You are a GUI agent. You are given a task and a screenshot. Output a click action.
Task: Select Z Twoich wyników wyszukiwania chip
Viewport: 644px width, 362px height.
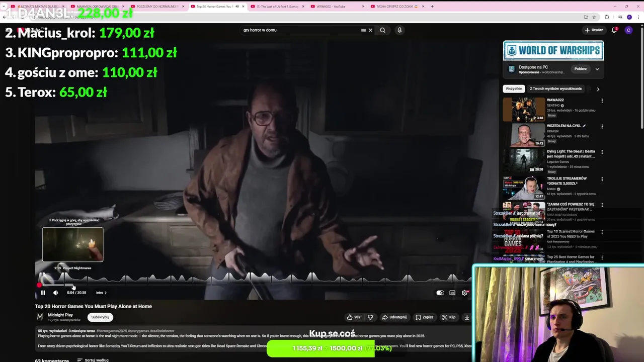pos(555,88)
